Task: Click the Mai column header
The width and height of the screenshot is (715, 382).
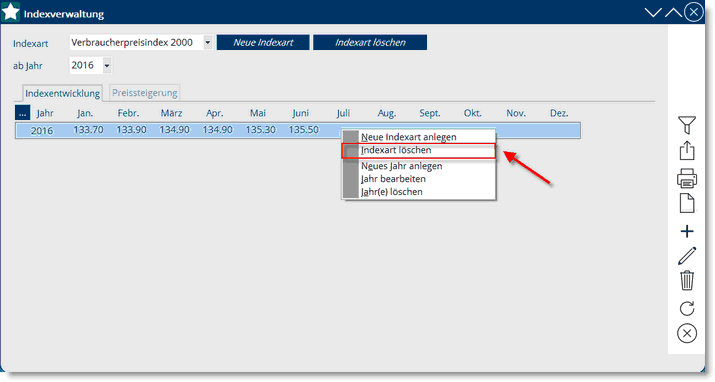Action: pyautogui.click(x=258, y=113)
